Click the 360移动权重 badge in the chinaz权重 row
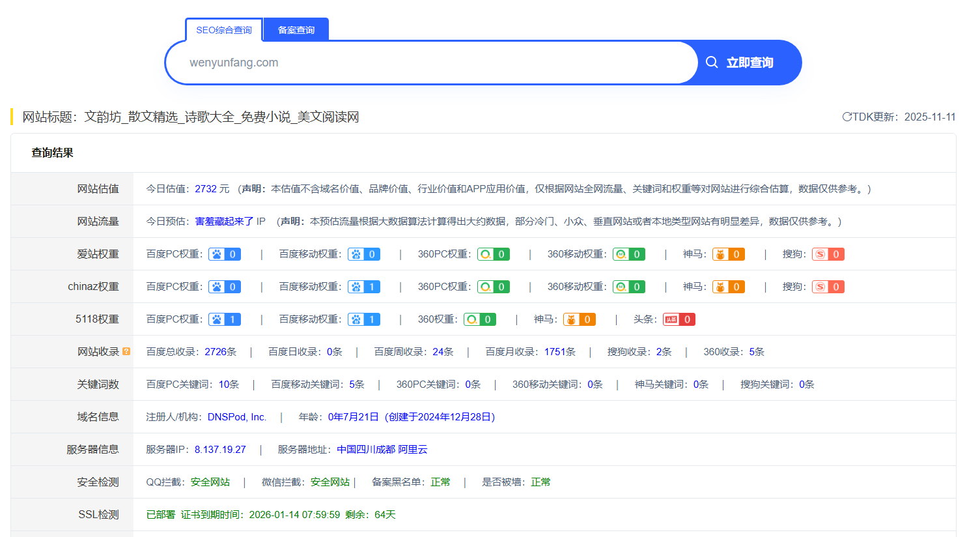The height and width of the screenshot is (537, 980). [628, 286]
